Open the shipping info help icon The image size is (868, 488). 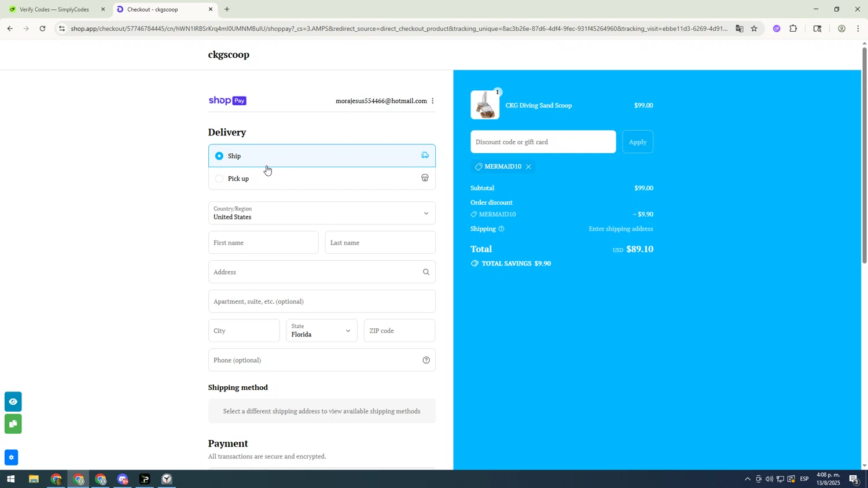[501, 229]
